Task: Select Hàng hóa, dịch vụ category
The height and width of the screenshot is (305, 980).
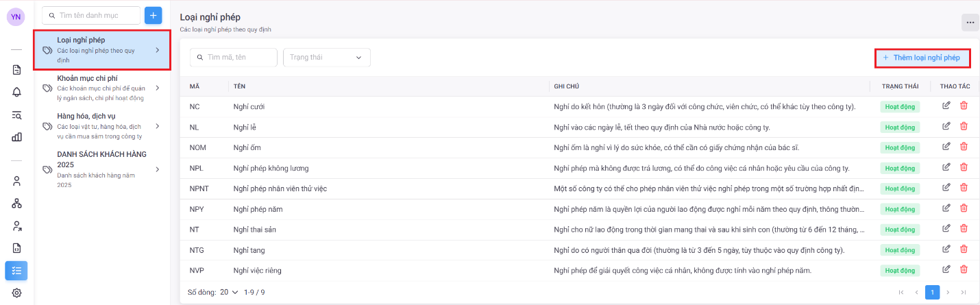Action: tap(101, 126)
